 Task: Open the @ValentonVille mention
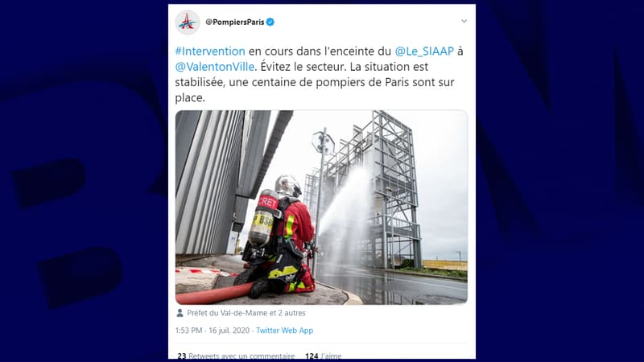215,67
